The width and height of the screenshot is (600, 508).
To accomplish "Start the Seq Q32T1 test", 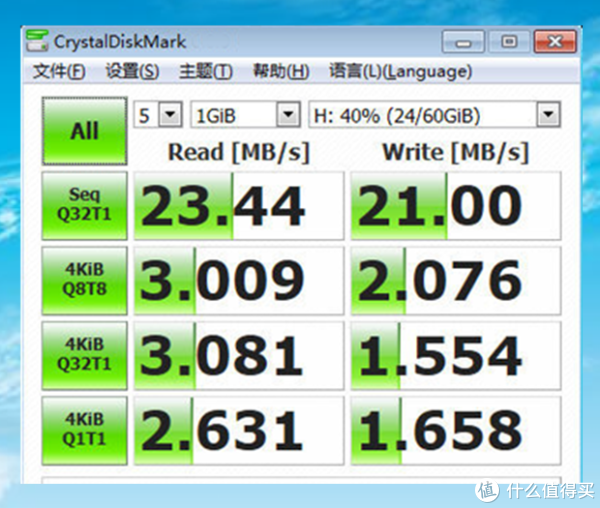I will [85, 206].
